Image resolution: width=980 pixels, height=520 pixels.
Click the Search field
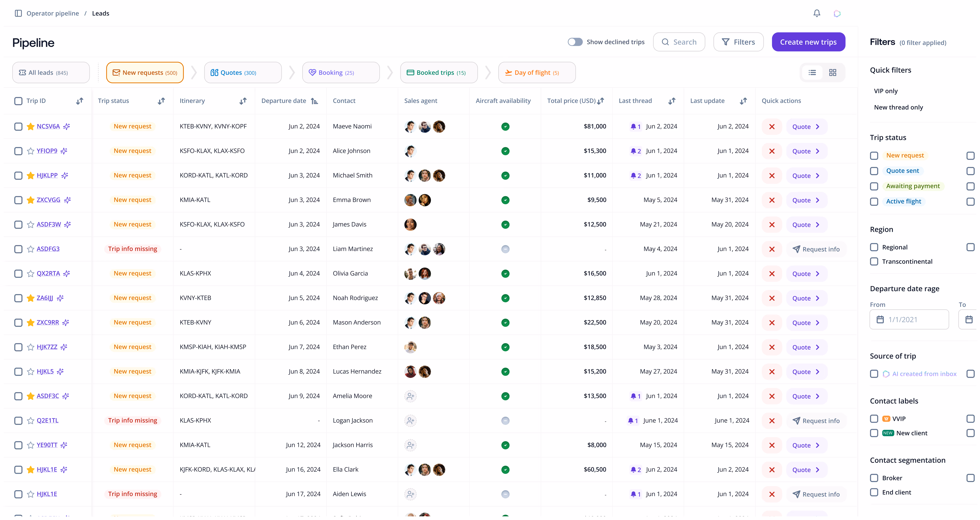pyautogui.click(x=679, y=42)
